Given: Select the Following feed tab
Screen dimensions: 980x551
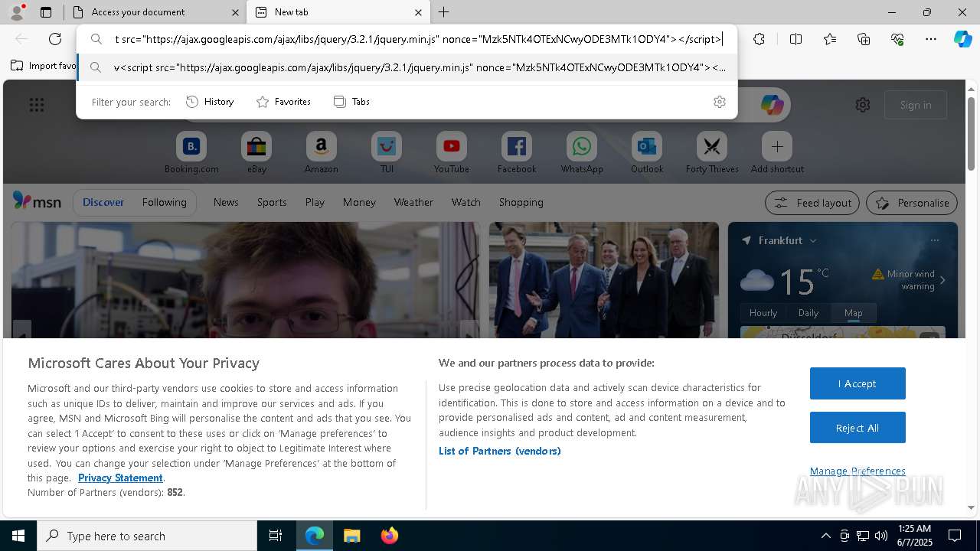Looking at the screenshot, I should (x=164, y=202).
